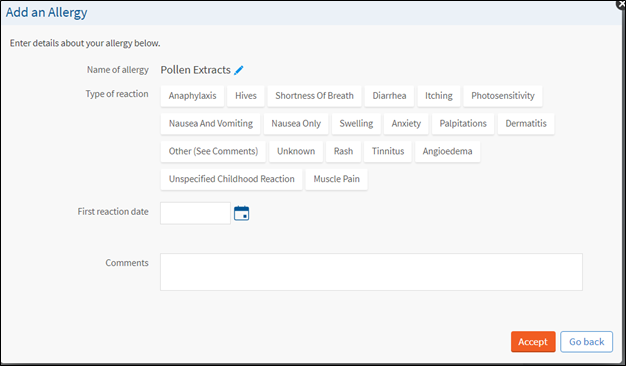This screenshot has height=366, width=626.
Task: Click the Add an Allergy heading
Action: point(46,12)
